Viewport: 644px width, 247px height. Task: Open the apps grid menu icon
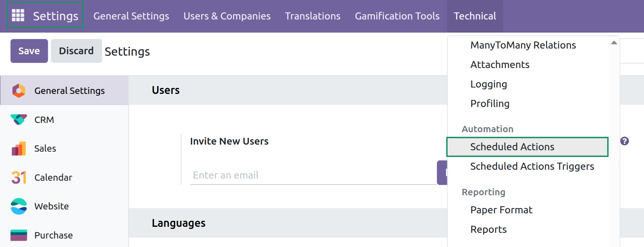(x=18, y=16)
